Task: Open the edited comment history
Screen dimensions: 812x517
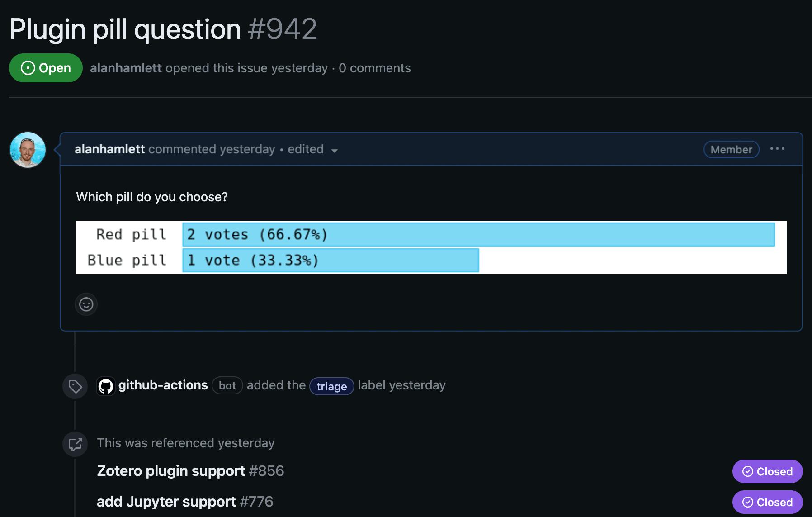Action: (x=306, y=149)
